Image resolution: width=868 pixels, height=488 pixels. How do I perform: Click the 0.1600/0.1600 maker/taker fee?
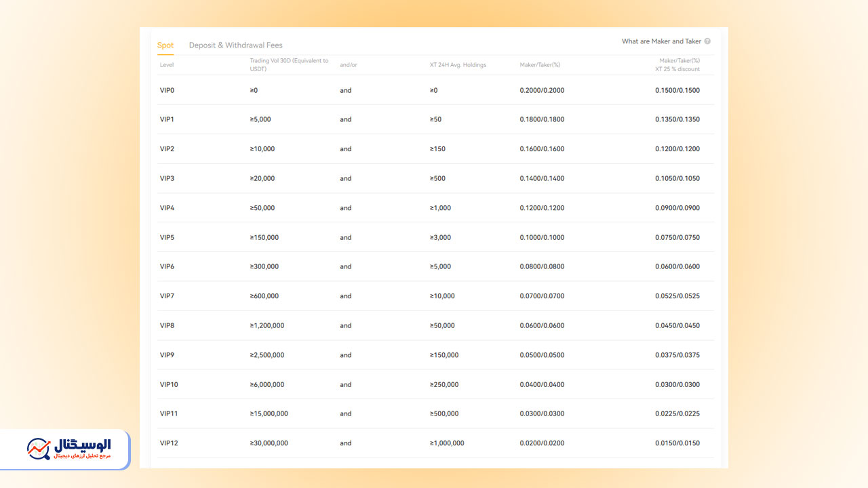click(542, 149)
